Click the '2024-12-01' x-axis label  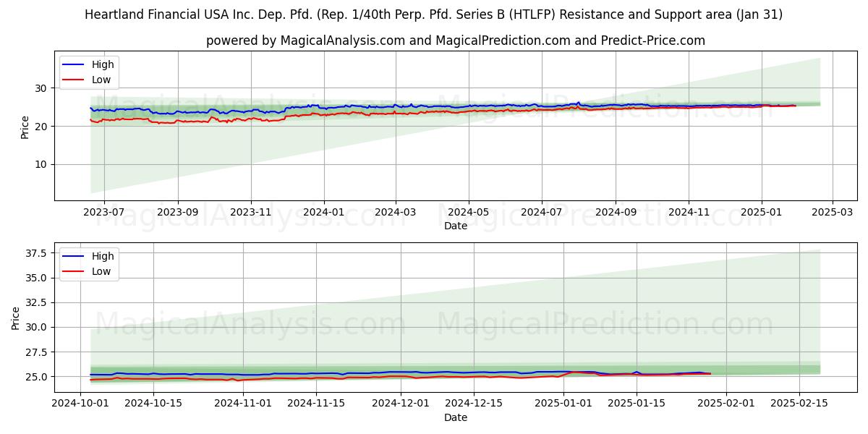[401, 405]
